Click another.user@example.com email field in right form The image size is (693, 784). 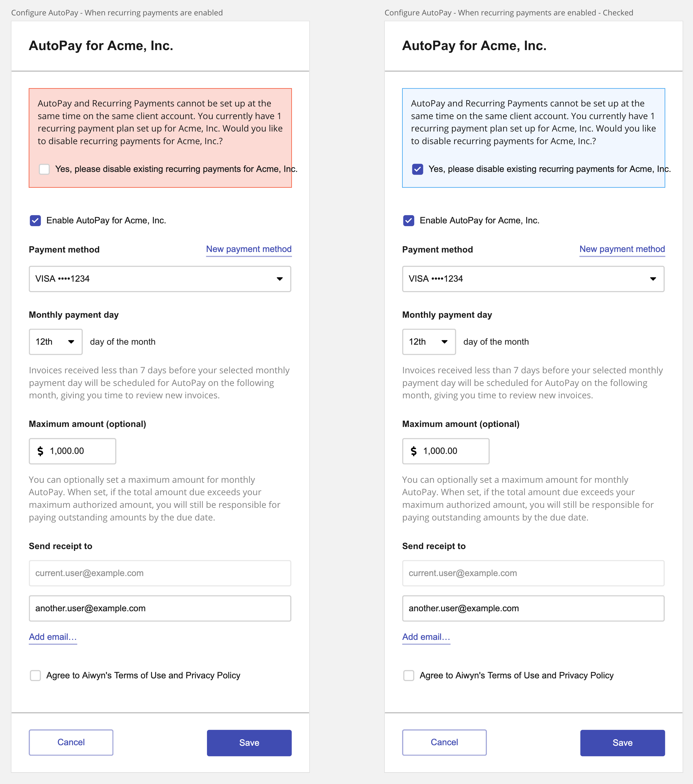point(533,608)
